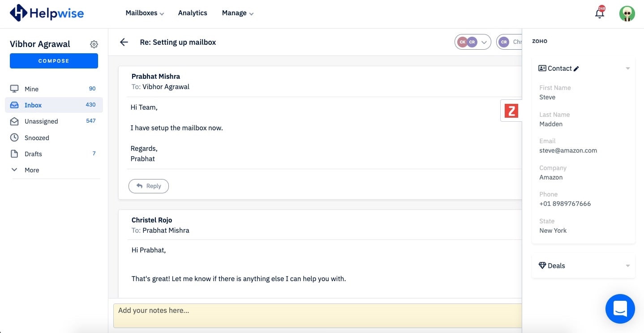This screenshot has width=644, height=333.
Task: Collapse the Contact panel chevron
Action: pos(627,68)
